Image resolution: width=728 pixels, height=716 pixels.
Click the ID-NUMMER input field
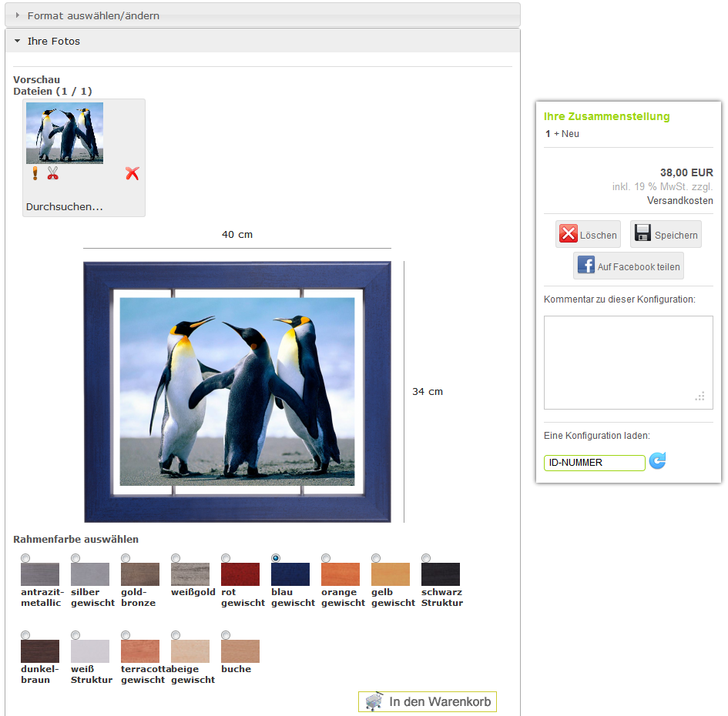tap(594, 463)
